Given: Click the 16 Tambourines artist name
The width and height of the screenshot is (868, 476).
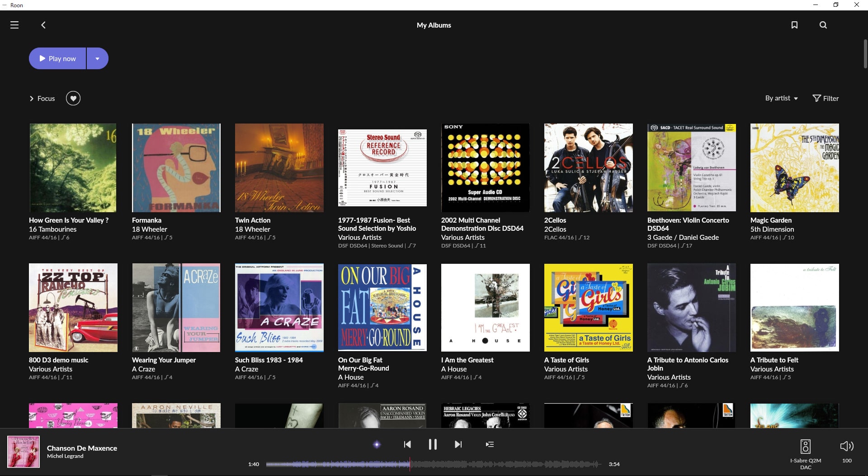Looking at the screenshot, I should [x=53, y=229].
